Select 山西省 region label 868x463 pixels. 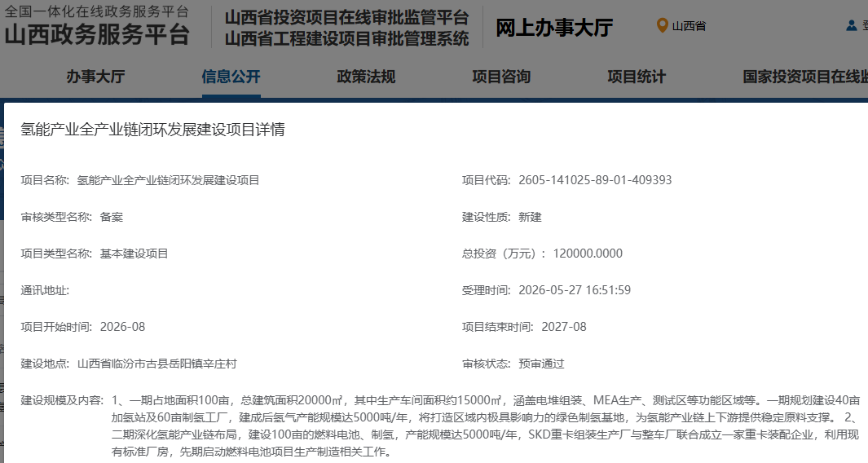click(x=689, y=26)
